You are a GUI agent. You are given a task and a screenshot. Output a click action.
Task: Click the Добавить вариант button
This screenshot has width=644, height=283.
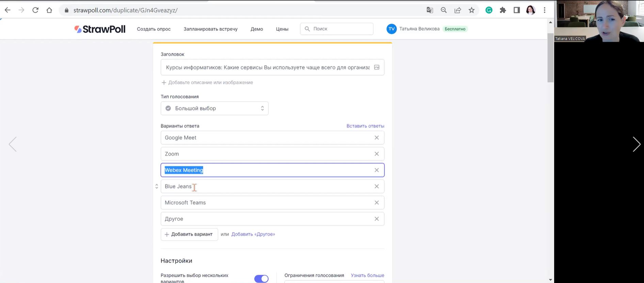point(189,234)
